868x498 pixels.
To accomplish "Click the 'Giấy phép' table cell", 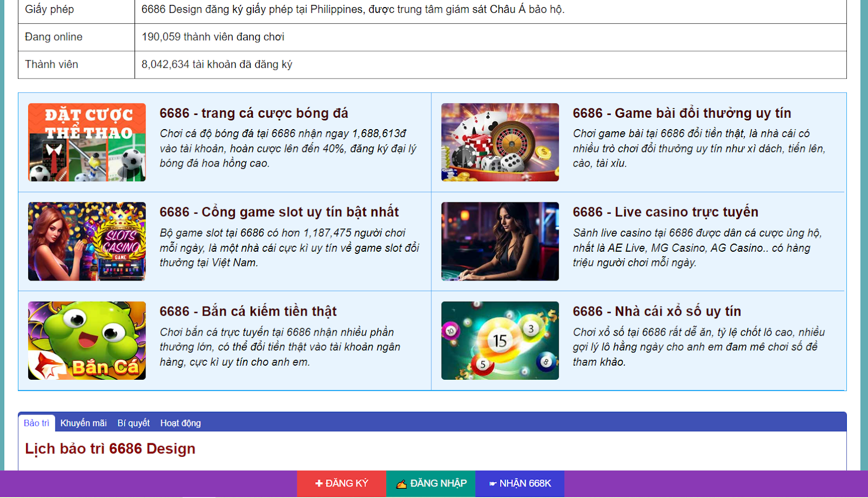I will click(76, 10).
